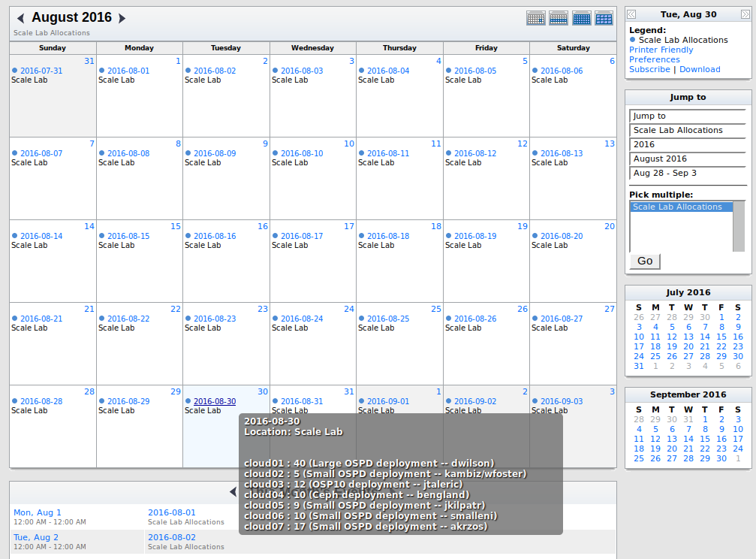
Task: Go to next day in sidebar header
Action: pyautogui.click(x=745, y=14)
